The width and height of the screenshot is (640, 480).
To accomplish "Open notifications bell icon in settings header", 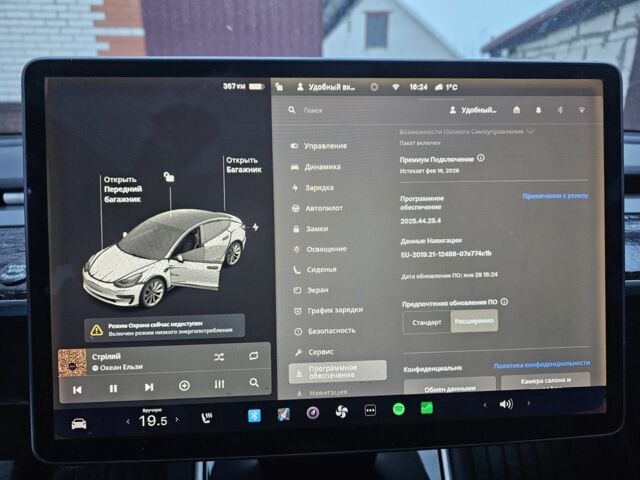I will pos(537,110).
